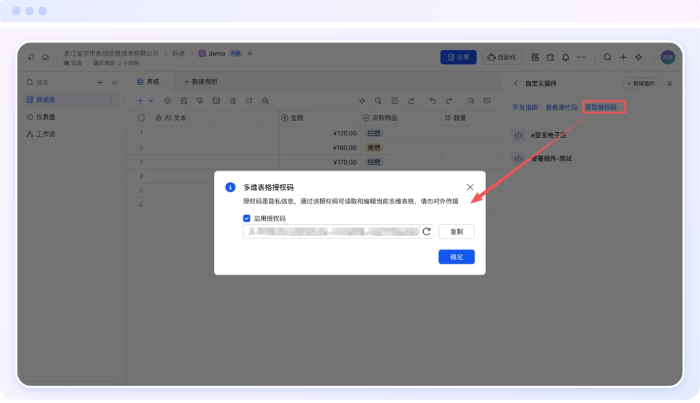Open the AI sparkle icon beside avatar

click(639, 57)
